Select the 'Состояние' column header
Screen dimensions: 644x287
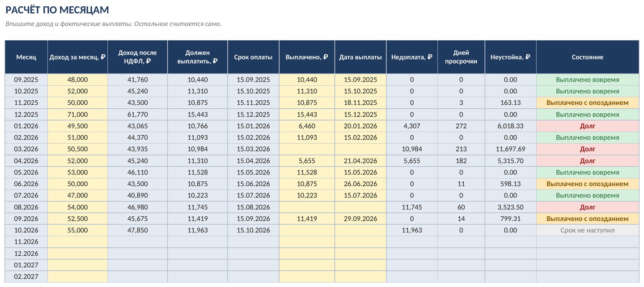pyautogui.click(x=588, y=57)
